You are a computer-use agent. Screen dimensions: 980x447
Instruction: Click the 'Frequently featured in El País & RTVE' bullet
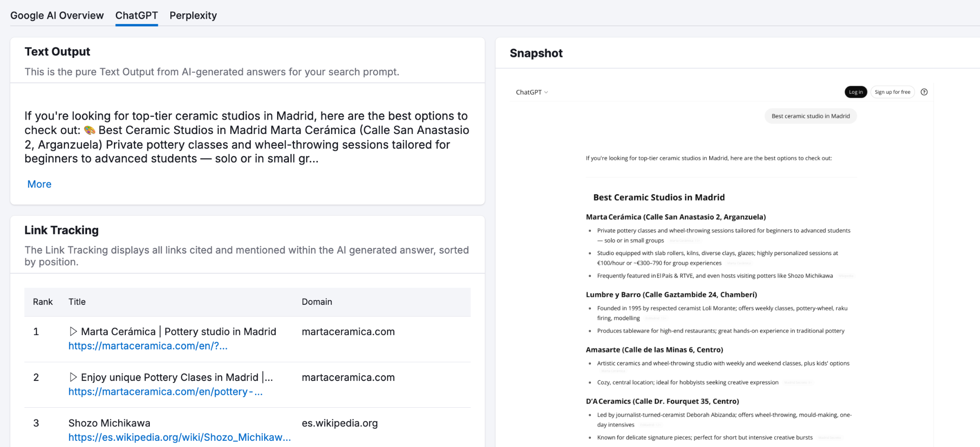click(715, 276)
